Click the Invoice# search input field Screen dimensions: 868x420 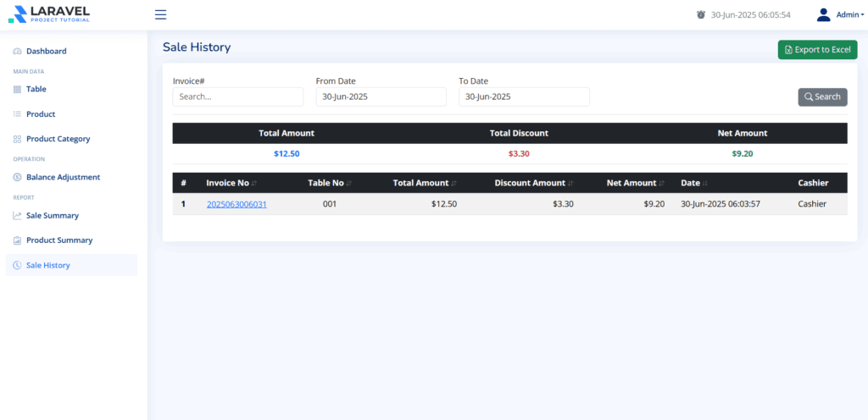[x=237, y=97]
